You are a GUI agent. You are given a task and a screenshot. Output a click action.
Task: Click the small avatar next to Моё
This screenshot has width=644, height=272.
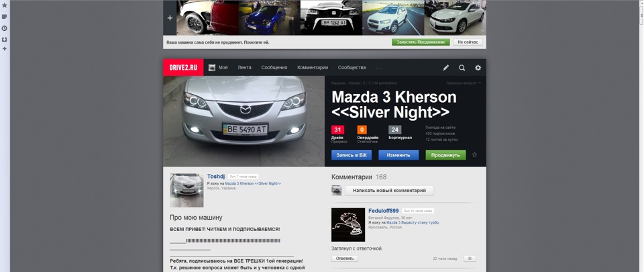click(212, 68)
